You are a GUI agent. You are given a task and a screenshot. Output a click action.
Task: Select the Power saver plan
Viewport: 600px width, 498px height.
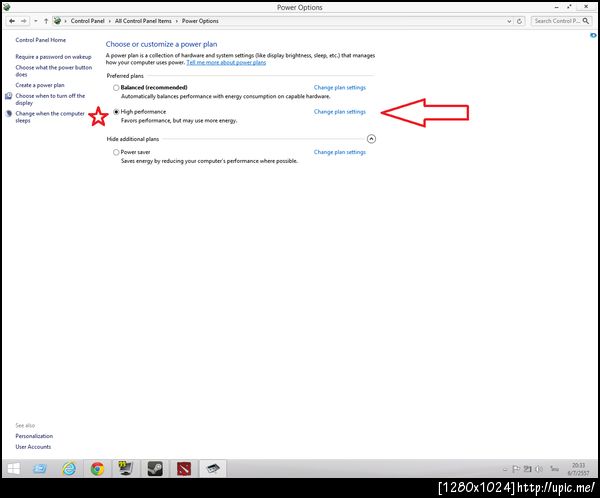(x=116, y=152)
